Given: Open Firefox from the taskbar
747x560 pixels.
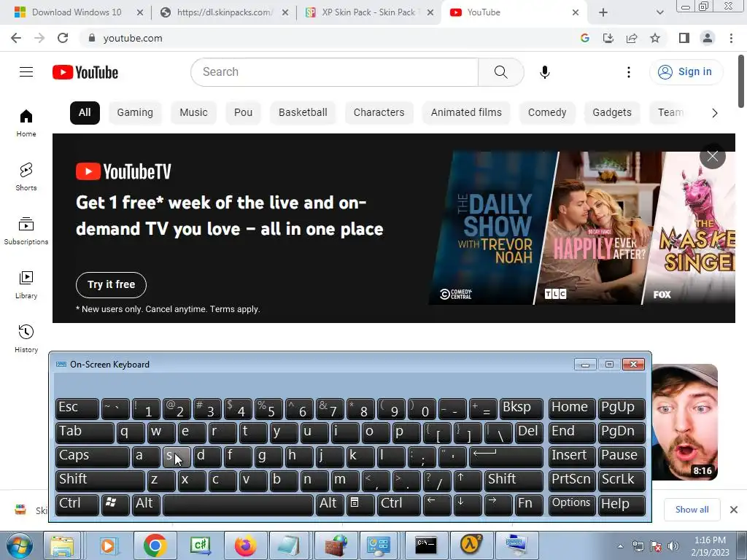Looking at the screenshot, I should coord(245,545).
